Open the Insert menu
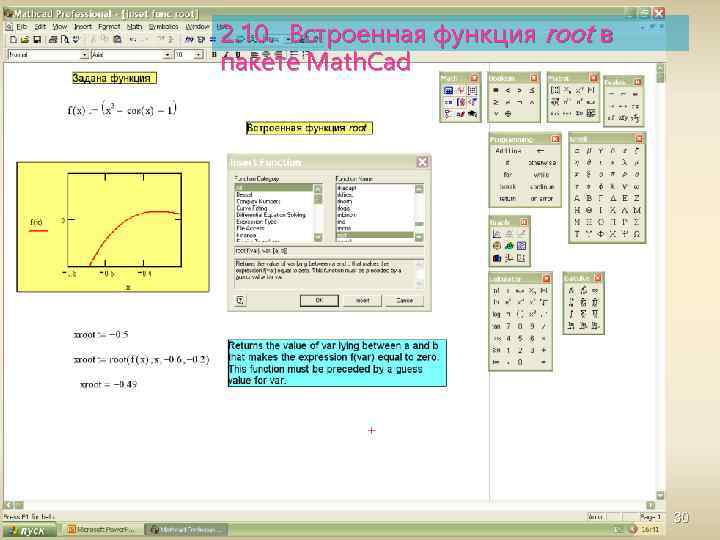Screen dimensions: 720x540 (x=83, y=27)
